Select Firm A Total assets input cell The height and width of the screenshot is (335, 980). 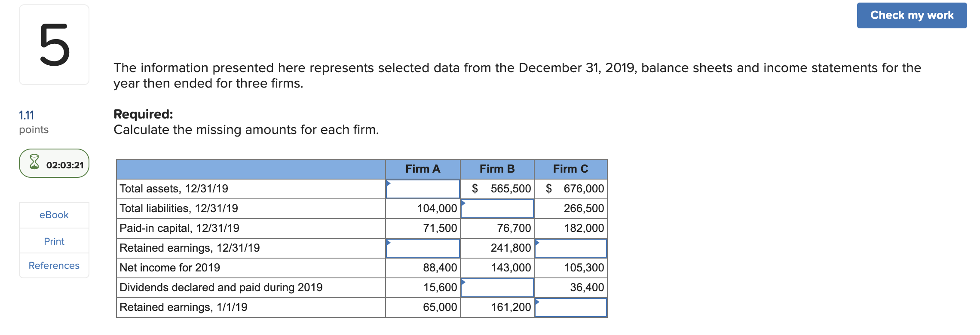(x=423, y=189)
